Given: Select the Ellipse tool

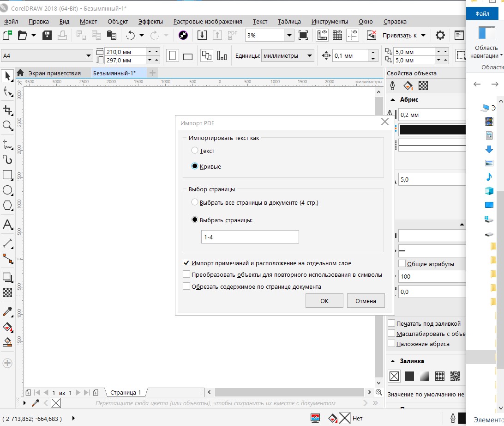Looking at the screenshot, I should [7, 190].
